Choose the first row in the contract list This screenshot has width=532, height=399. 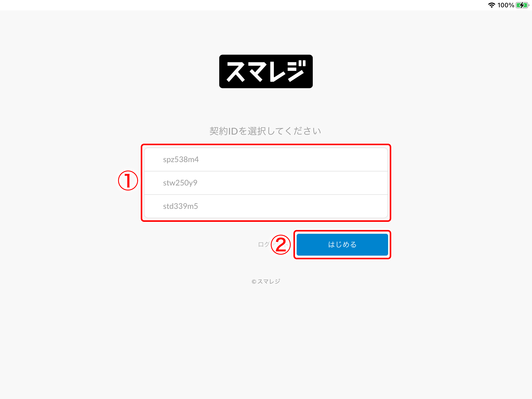[x=266, y=159]
